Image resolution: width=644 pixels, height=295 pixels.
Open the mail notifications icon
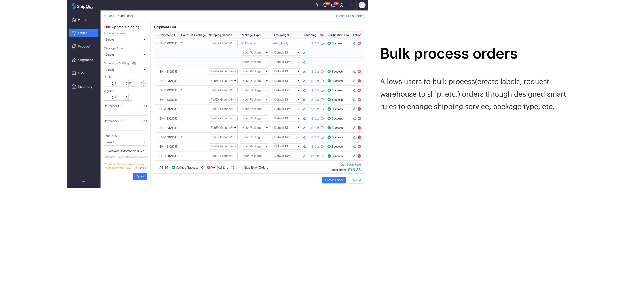[x=333, y=5]
